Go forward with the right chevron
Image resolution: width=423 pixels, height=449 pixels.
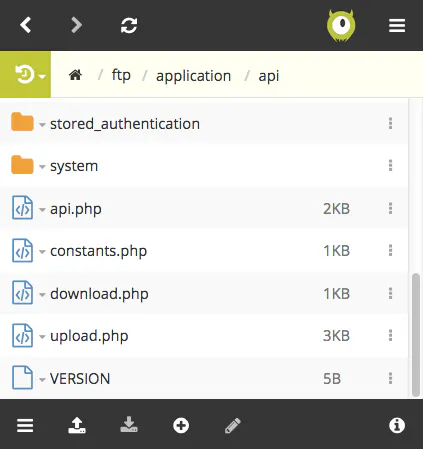click(76, 25)
